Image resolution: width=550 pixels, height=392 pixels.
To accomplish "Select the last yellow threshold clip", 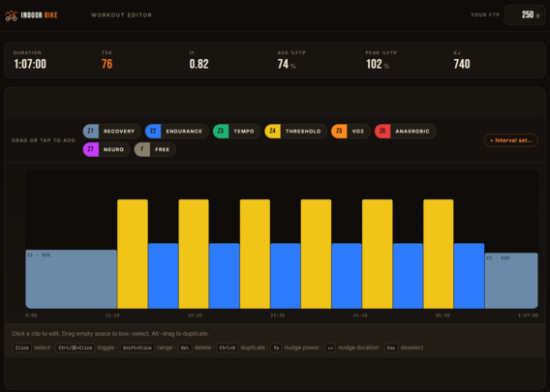I will point(439,254).
